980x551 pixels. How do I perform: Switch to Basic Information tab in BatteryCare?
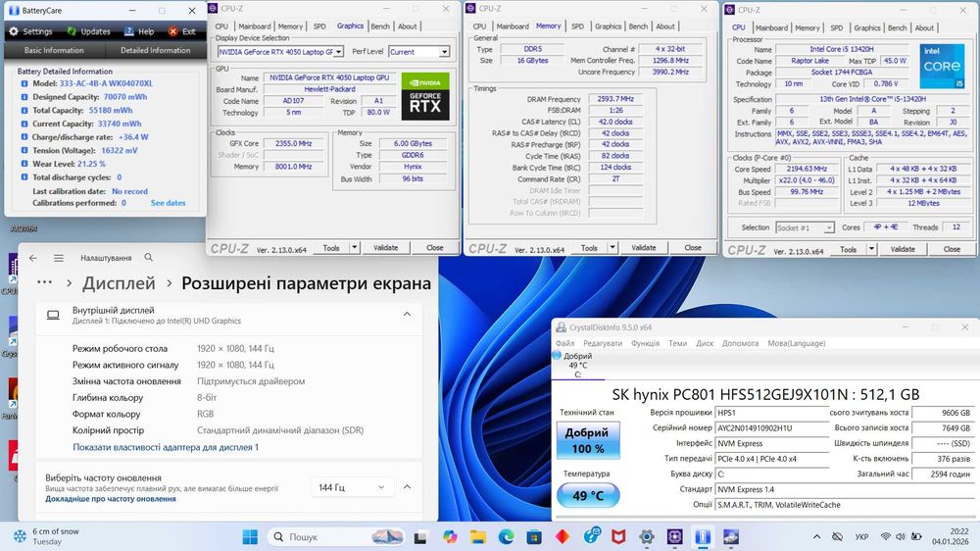tap(54, 50)
